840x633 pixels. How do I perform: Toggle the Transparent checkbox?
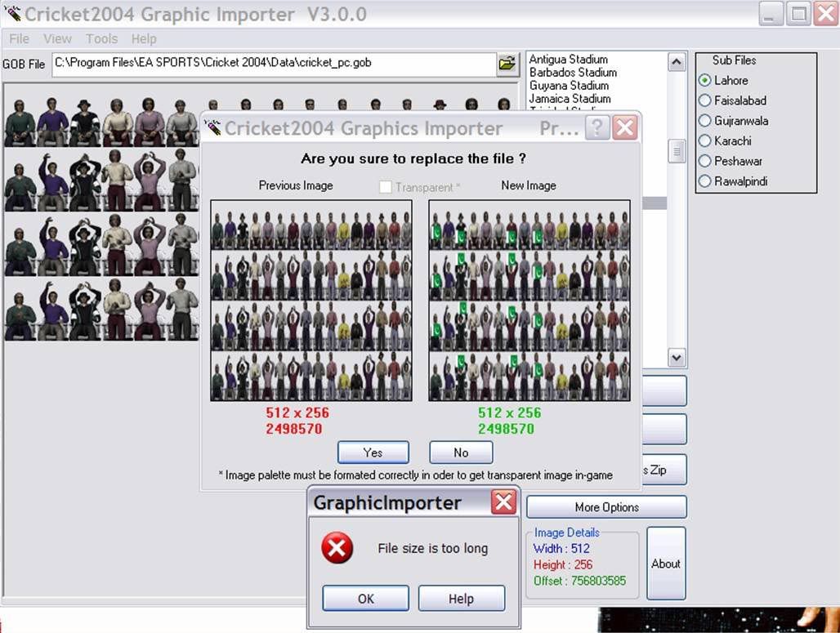point(385,187)
